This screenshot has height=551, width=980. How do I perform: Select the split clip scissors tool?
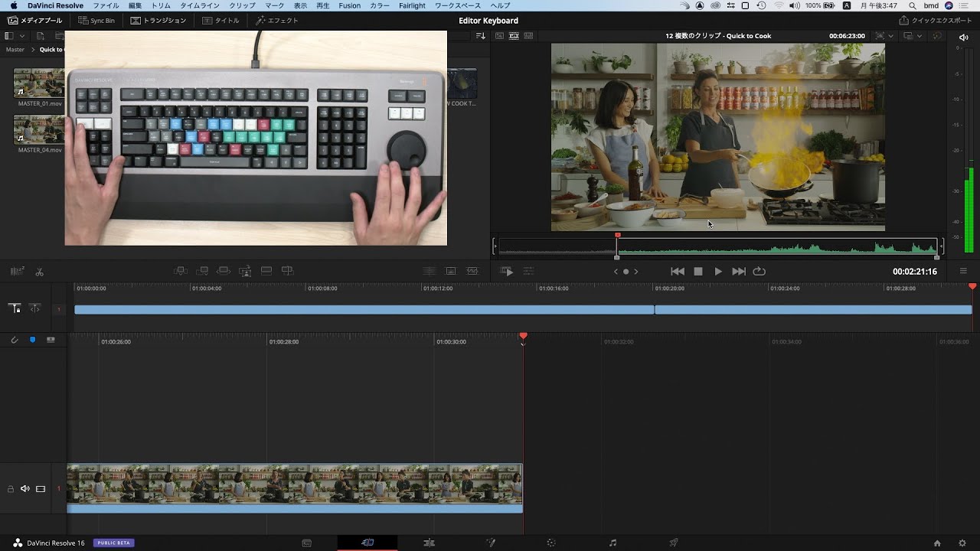(x=39, y=272)
